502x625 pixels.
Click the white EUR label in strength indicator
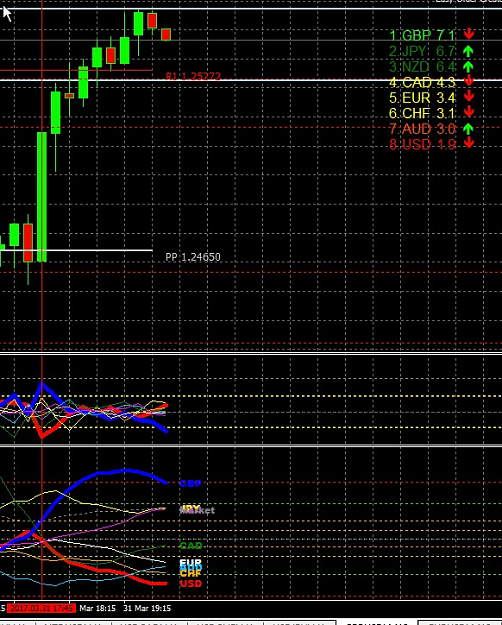pyautogui.click(x=191, y=563)
